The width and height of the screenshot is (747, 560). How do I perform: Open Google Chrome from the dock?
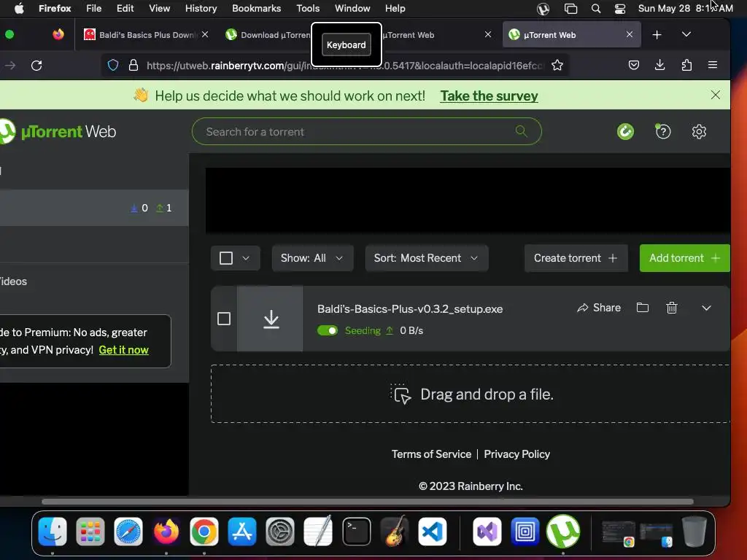(204, 531)
